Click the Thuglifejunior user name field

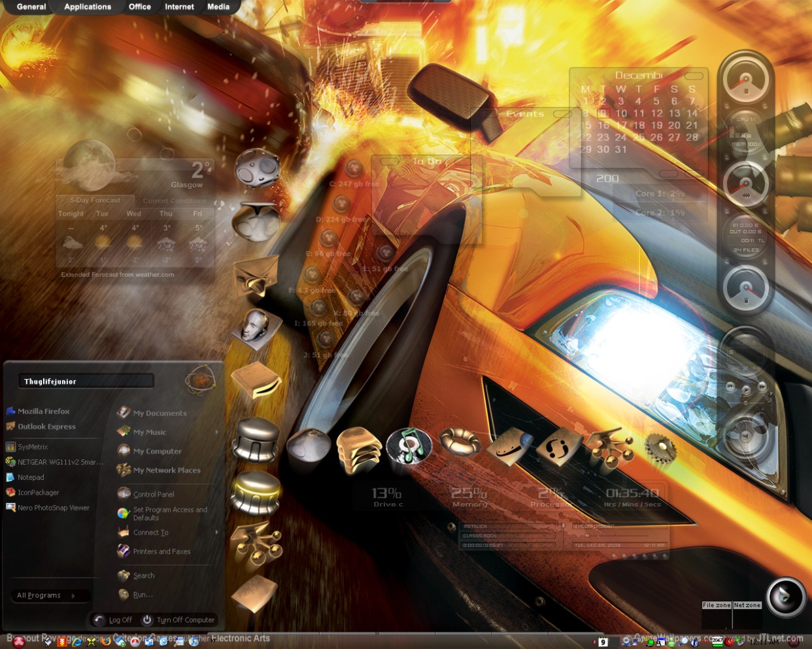[86, 381]
